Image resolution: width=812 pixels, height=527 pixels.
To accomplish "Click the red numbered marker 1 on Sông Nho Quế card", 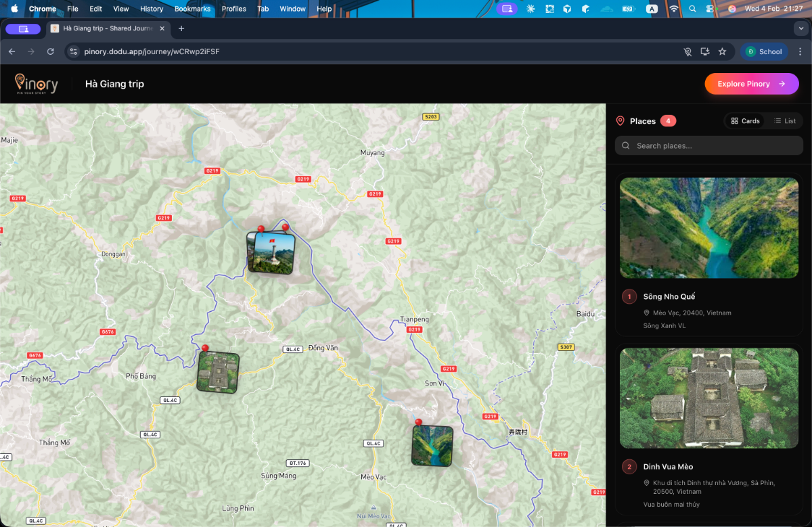I will click(629, 296).
